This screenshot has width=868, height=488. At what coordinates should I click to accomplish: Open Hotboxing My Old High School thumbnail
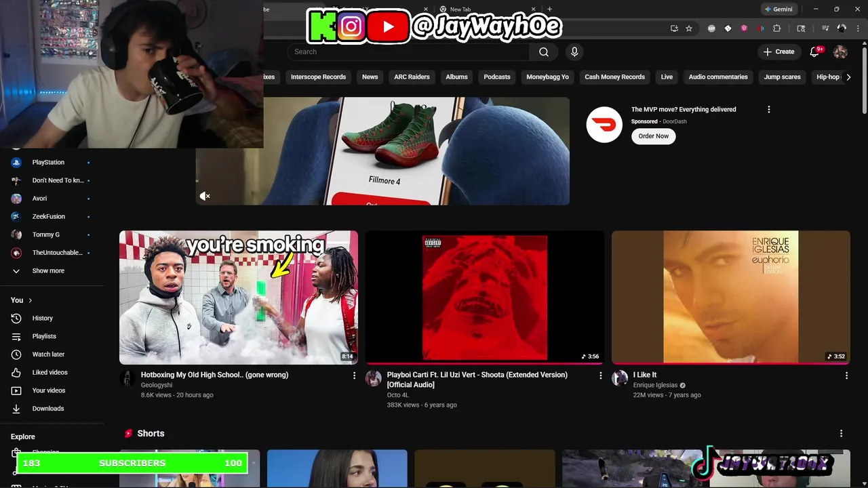coord(239,298)
